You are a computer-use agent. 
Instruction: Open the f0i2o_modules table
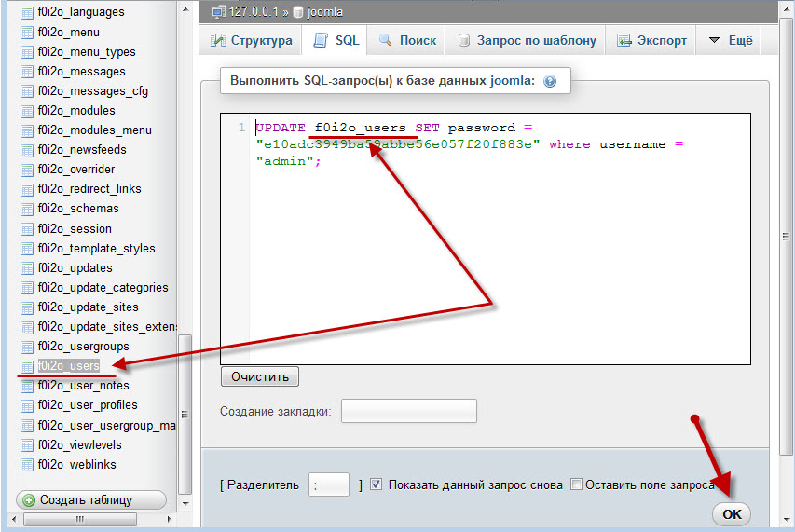tap(76, 111)
